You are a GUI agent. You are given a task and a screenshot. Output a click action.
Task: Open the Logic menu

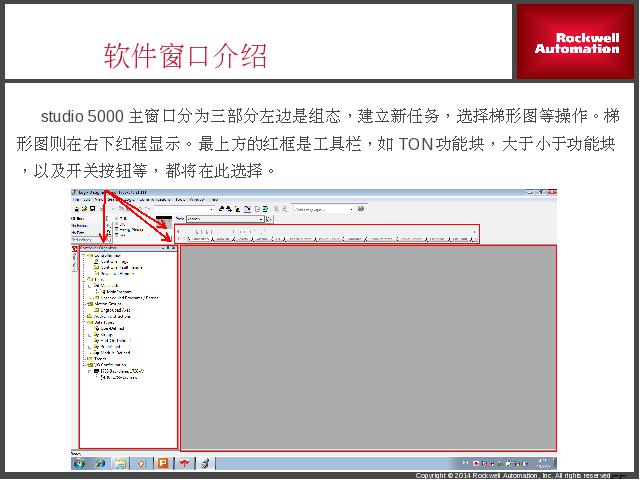[x=129, y=200]
